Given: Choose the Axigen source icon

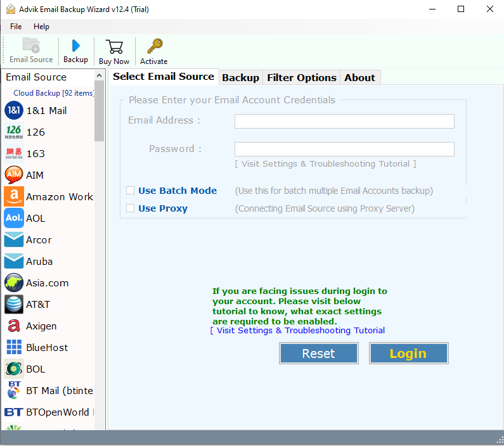Looking at the screenshot, I should [x=14, y=326].
